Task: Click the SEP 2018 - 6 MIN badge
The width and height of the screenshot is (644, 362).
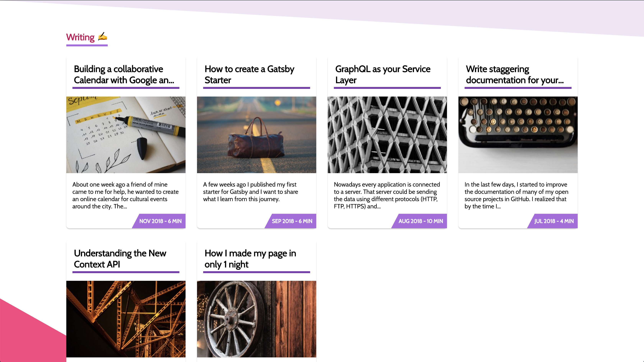Action: pos(292,221)
